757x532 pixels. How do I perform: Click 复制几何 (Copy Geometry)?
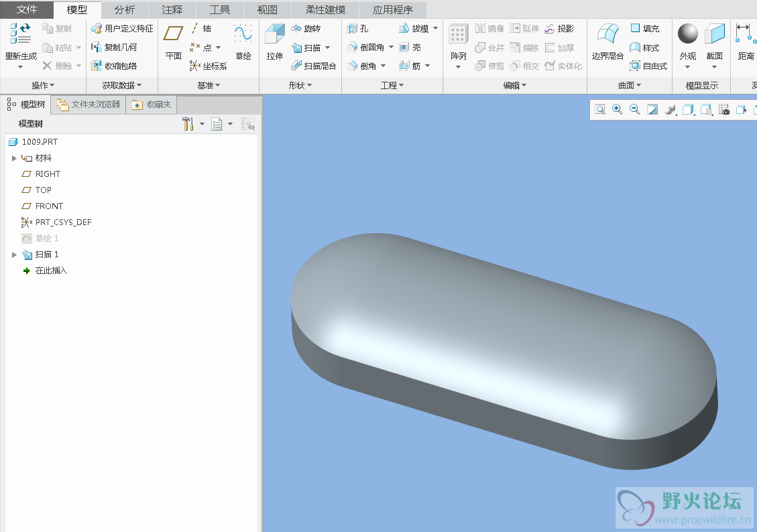point(114,48)
